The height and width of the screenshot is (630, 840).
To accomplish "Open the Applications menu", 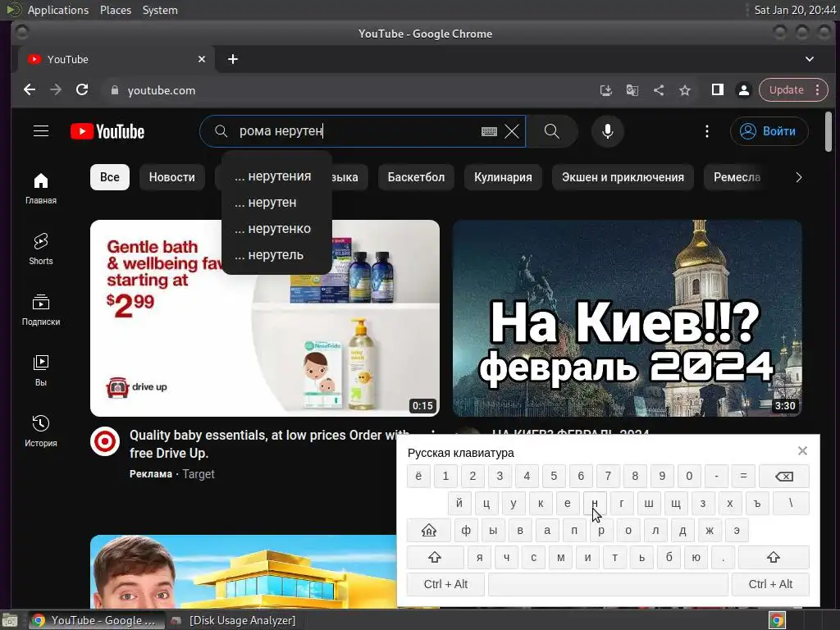I will pyautogui.click(x=58, y=10).
